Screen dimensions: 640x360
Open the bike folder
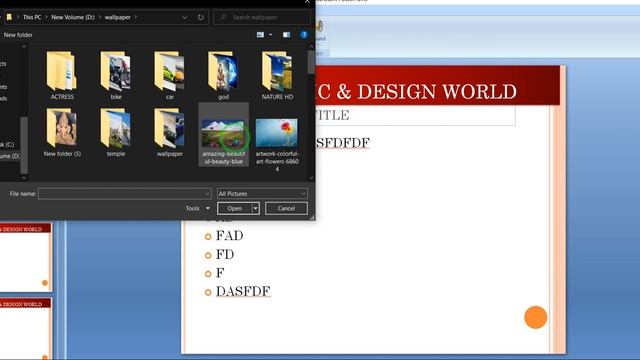(116, 76)
